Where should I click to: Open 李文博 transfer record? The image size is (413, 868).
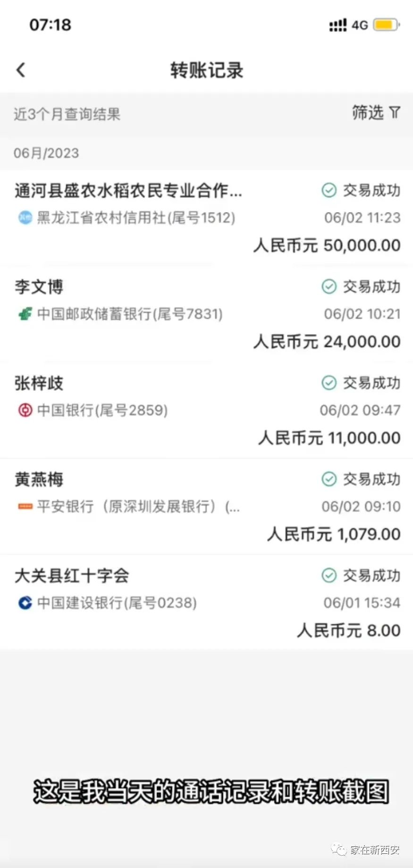[207, 314]
